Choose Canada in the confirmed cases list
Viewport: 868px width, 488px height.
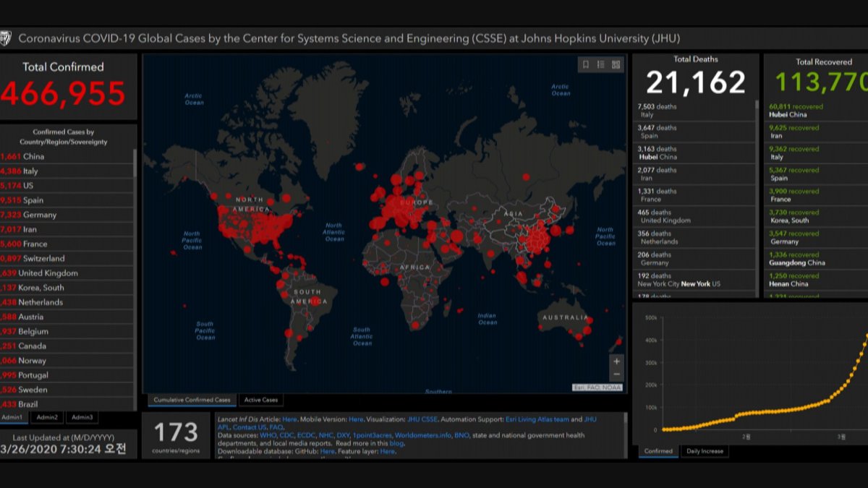point(67,346)
